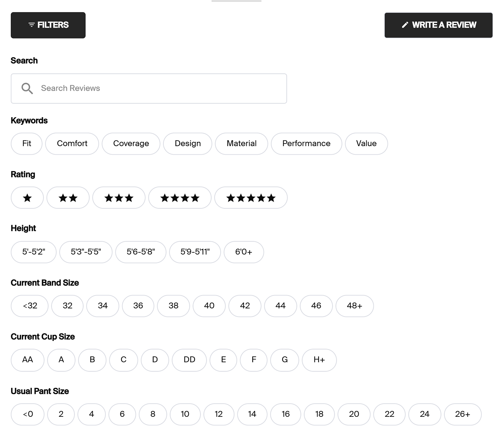This screenshot has height=439, width=504.
Task: Select height range 5'9-5'11"
Action: pyautogui.click(x=195, y=252)
